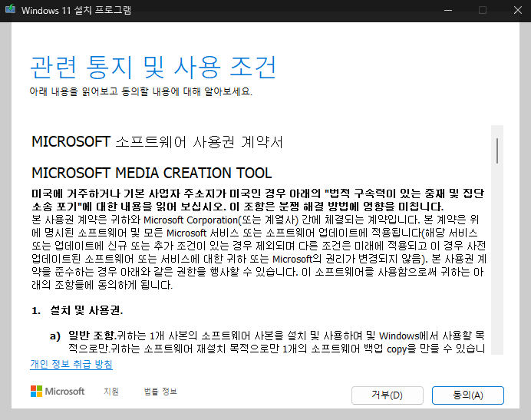Image resolution: width=531 pixels, height=420 pixels.
Task: Open the 법률 정보 legal link
Action: pos(160,392)
